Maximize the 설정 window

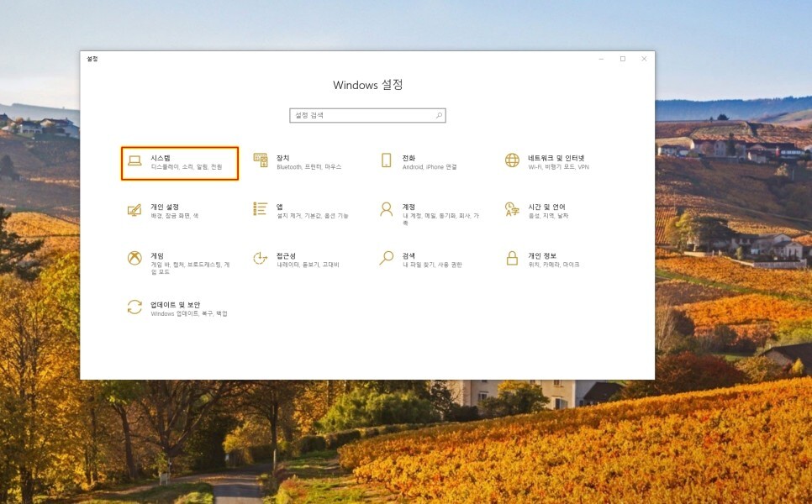pos(623,59)
